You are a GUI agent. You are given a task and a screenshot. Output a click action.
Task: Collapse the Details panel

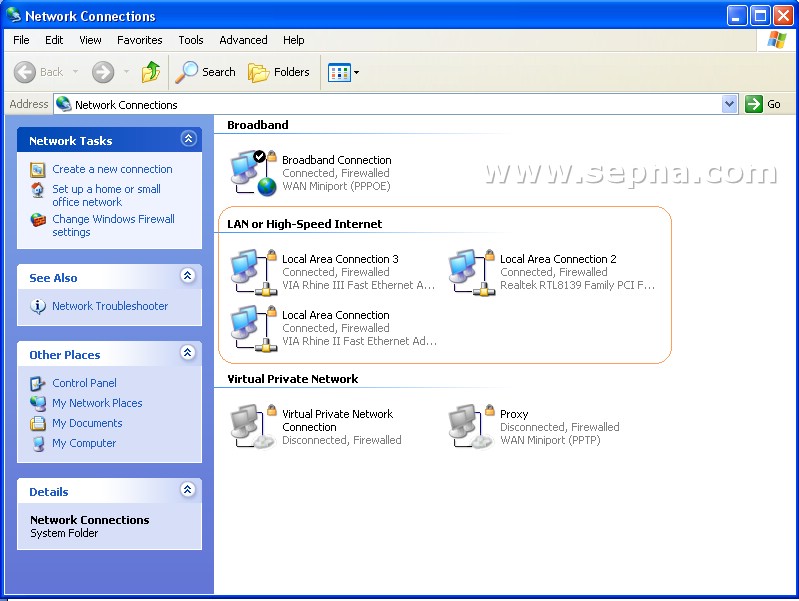coord(188,490)
